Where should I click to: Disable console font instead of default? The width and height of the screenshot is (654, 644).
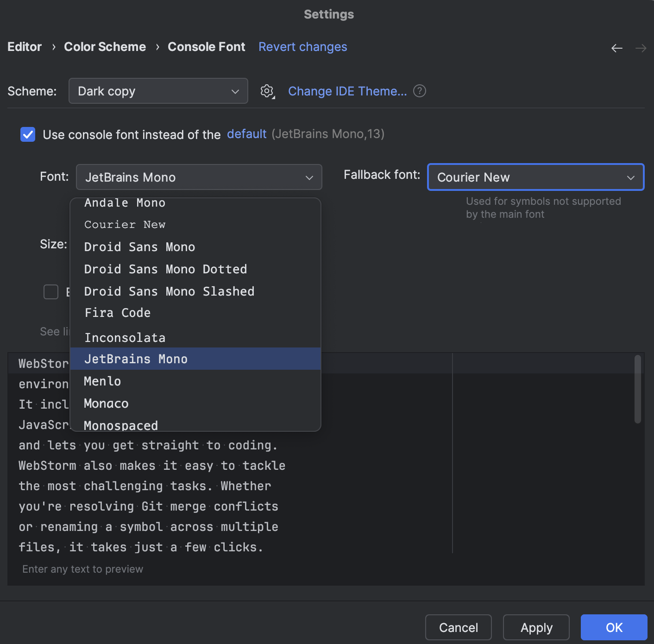point(27,134)
